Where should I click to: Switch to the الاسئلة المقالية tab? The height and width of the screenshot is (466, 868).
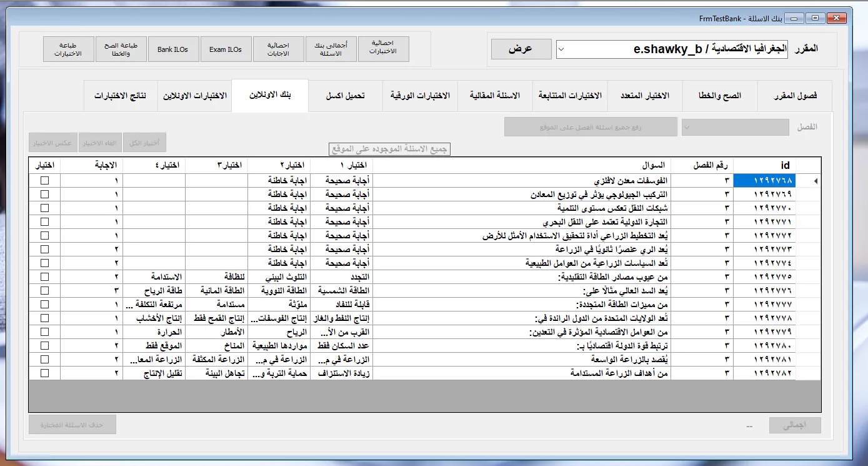pos(495,96)
